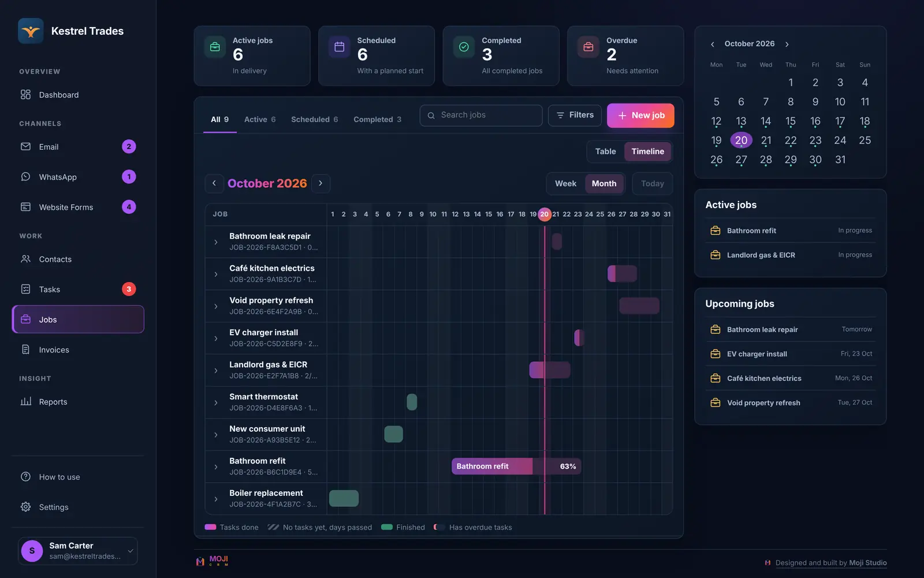Viewport: 924px width, 578px height.
Task: Click the Sam Carter avatar
Action: (32, 551)
